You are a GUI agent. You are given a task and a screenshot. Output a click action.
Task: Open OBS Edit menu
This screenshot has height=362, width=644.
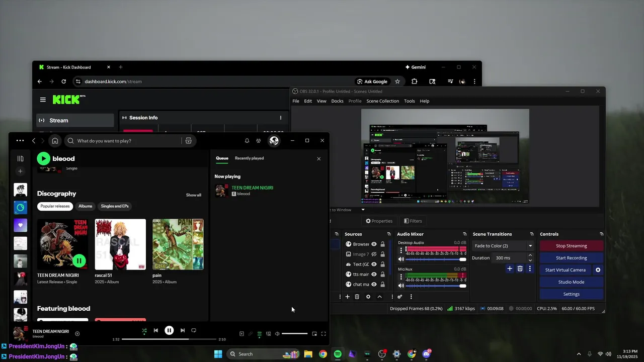pyautogui.click(x=308, y=101)
